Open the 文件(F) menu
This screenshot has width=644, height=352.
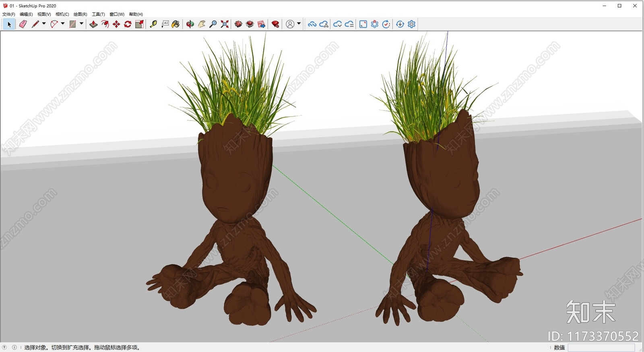(x=9, y=14)
